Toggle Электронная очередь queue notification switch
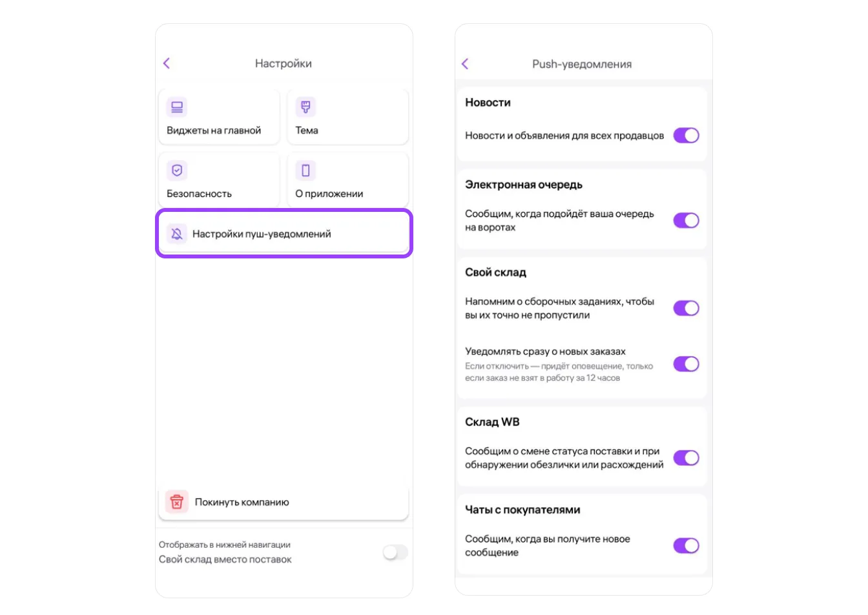This screenshot has height=615, width=868. click(686, 220)
